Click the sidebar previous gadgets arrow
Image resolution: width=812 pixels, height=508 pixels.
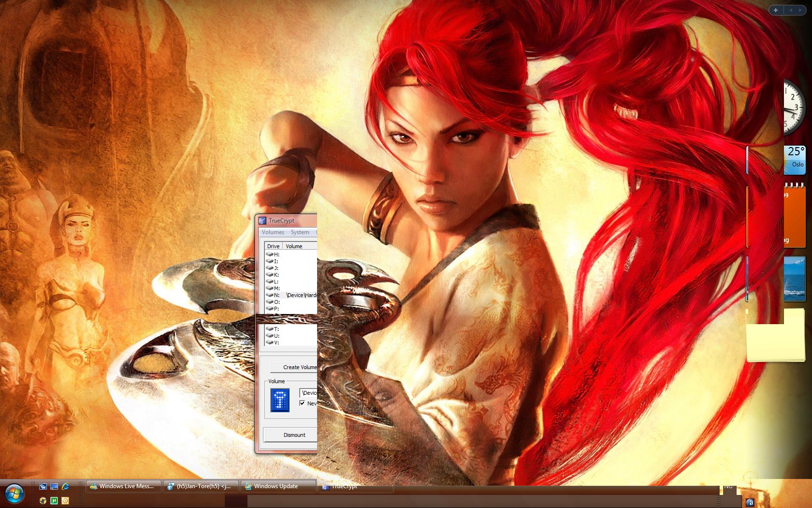791,10
